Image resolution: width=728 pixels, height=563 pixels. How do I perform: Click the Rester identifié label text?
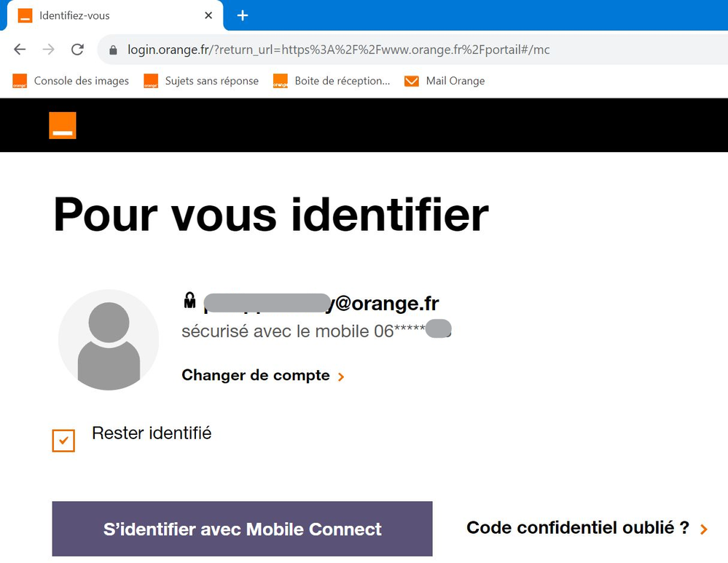click(x=152, y=433)
